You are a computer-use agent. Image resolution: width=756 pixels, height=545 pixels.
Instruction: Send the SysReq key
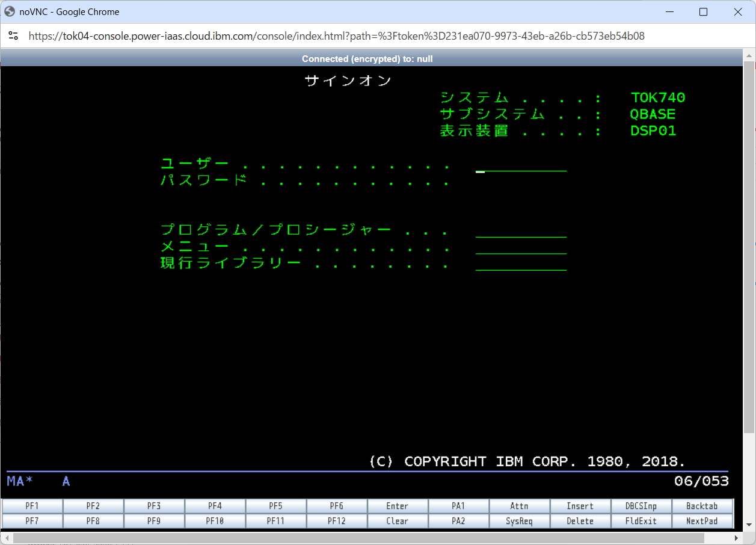point(519,521)
